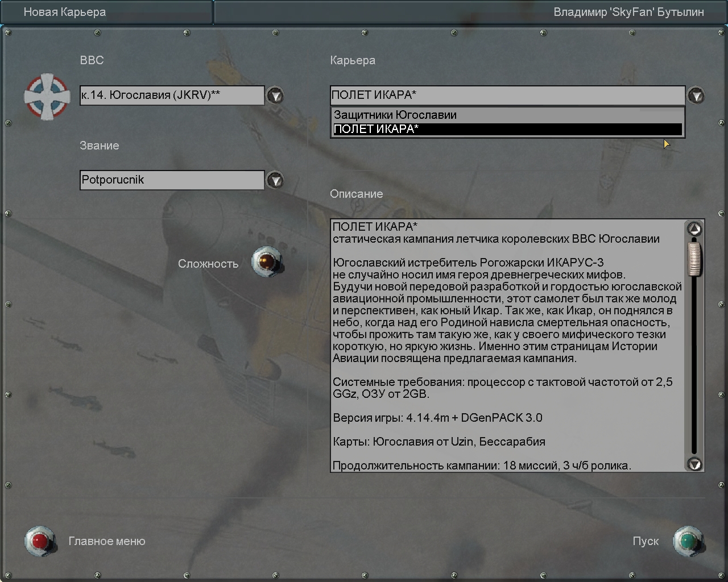The image size is (728, 582).
Task: Click the Описание section label
Action: click(x=357, y=194)
